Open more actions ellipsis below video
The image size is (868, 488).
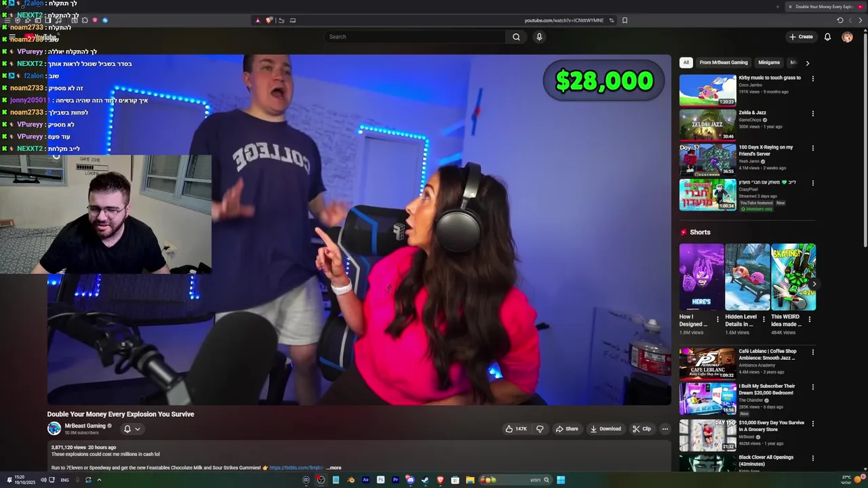pos(665,428)
